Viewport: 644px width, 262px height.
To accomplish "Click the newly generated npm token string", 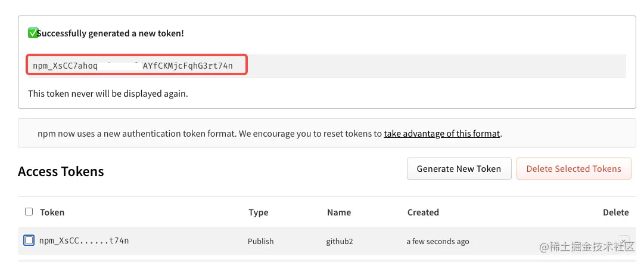I will coord(136,66).
